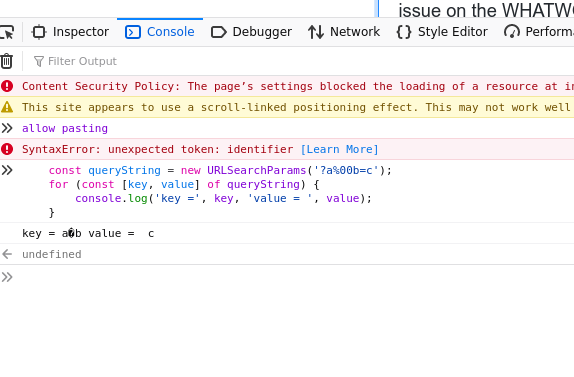Screen dimensions: 574x377
Task: Open the Performance tab
Action: tap(538, 32)
